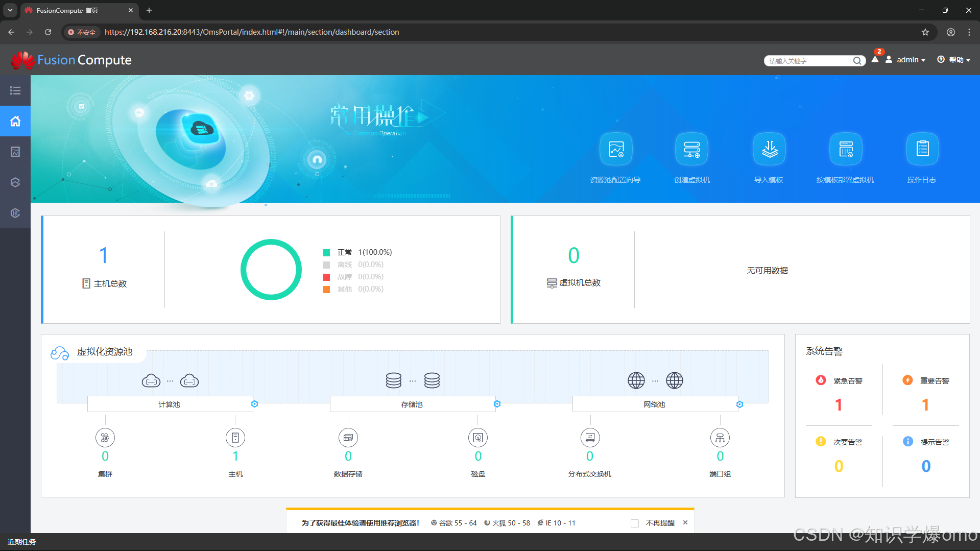Open the browser three-dot menu
This screenshot has width=980, height=551.
969,32
